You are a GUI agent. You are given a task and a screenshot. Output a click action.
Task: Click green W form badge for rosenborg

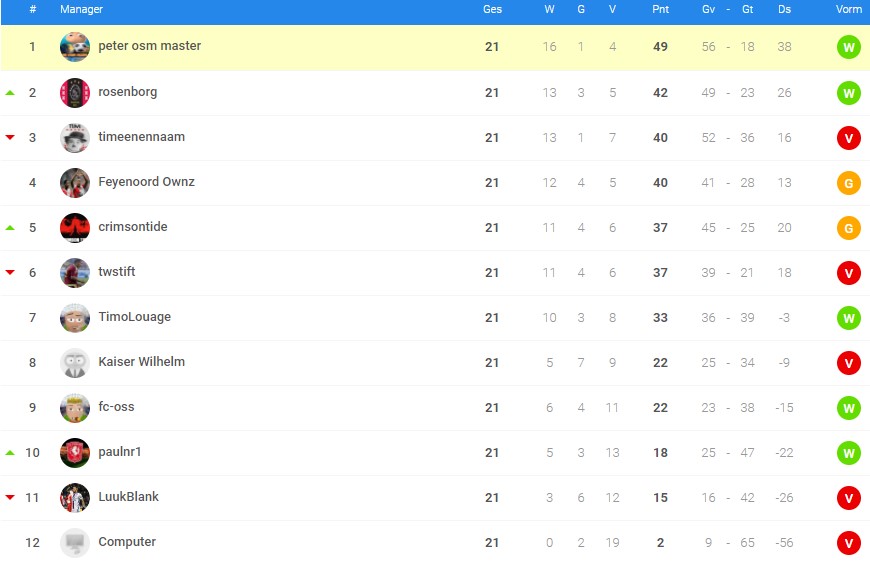point(848,93)
